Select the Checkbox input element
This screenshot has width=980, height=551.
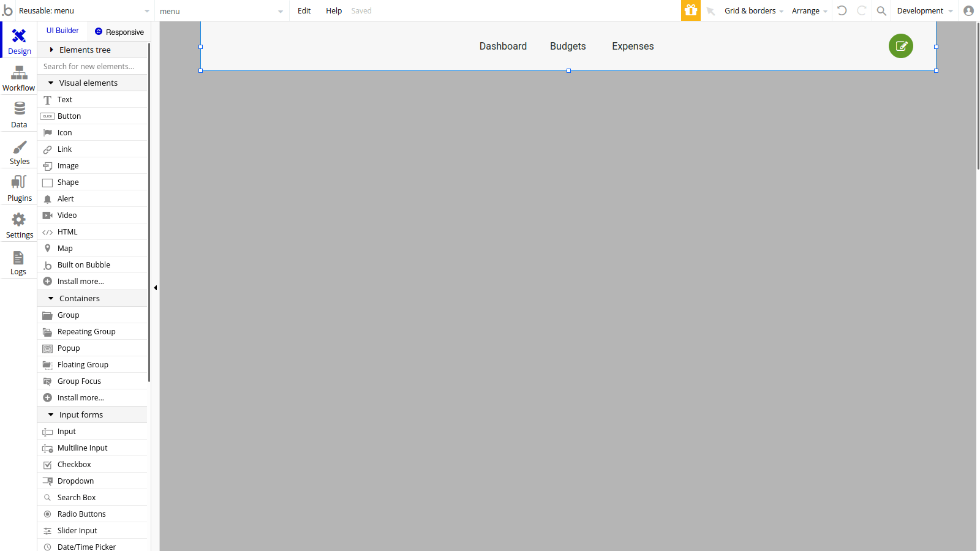point(92,464)
